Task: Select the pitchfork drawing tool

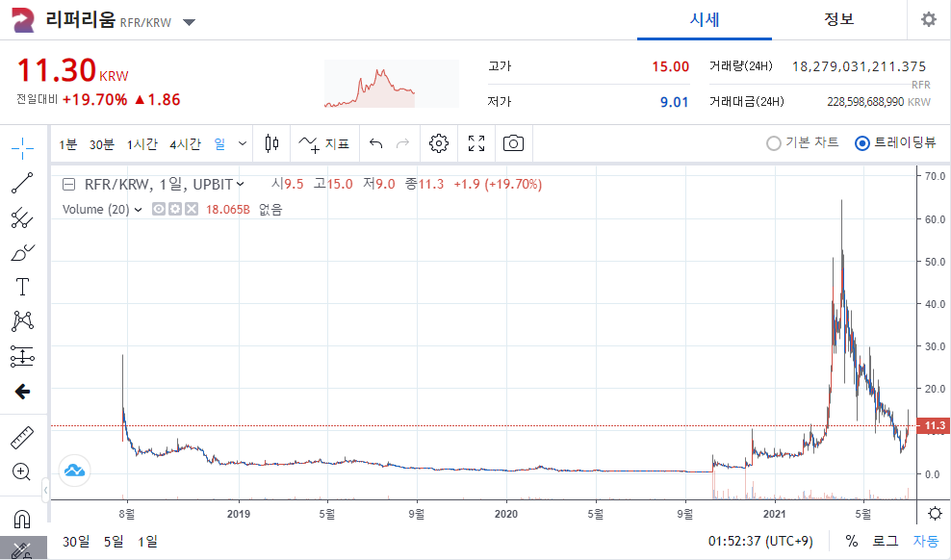Action: (x=22, y=218)
